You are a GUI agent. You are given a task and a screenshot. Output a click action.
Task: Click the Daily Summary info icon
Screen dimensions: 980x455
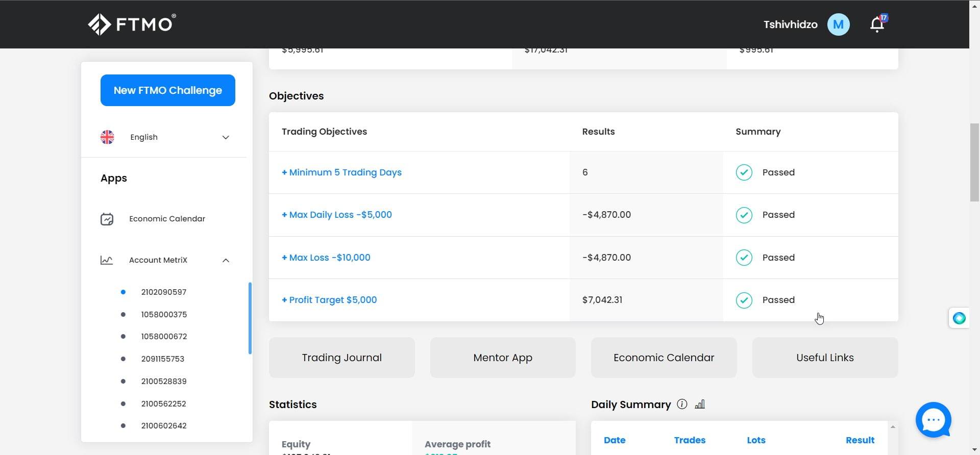pos(682,405)
